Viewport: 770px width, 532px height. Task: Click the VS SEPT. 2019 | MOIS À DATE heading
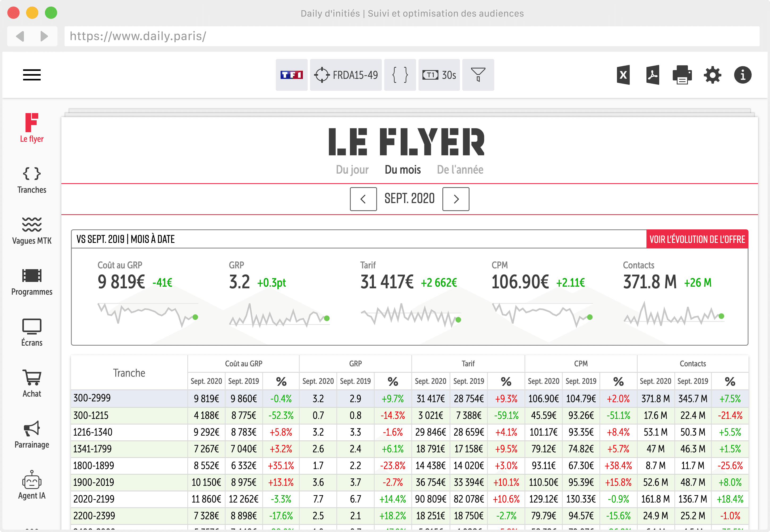[x=125, y=239]
